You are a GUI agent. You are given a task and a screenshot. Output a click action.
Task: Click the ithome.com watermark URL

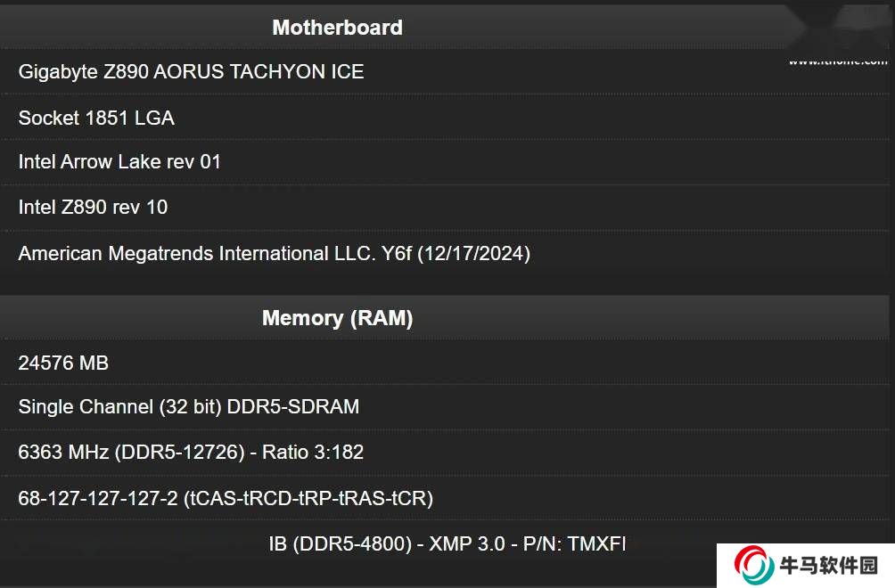point(838,61)
